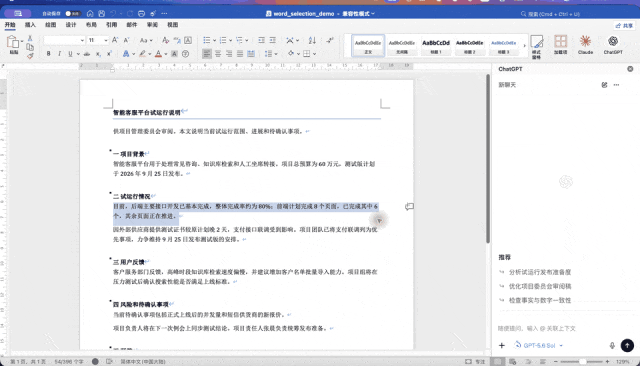Toggle Align left paragraph button
This screenshot has width=640, height=366.
point(207,53)
